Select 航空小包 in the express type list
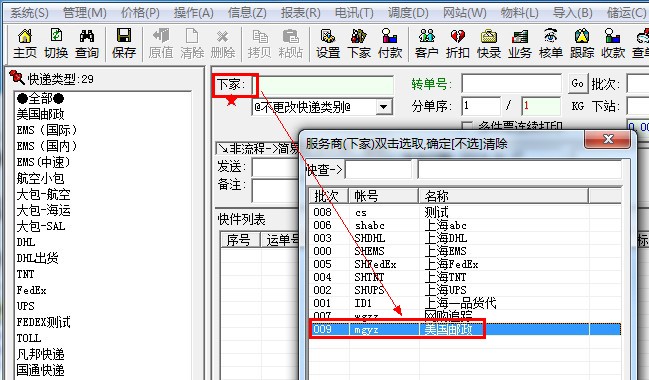Screen dimensions: 649x380 click(41, 178)
